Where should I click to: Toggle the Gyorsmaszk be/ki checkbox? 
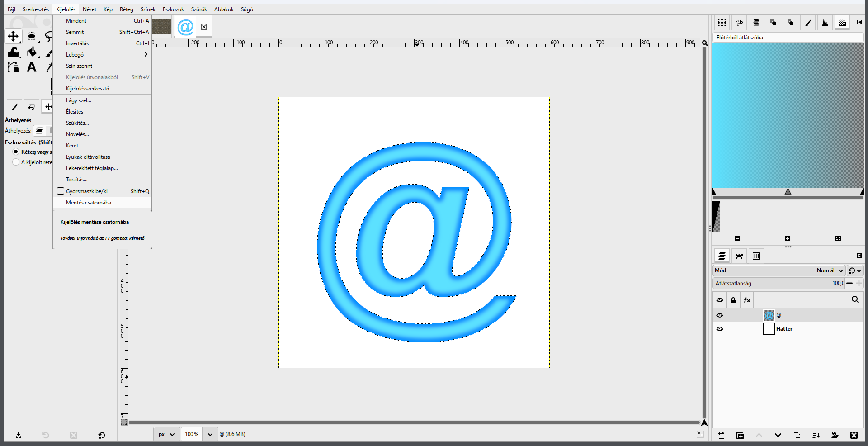tap(61, 191)
